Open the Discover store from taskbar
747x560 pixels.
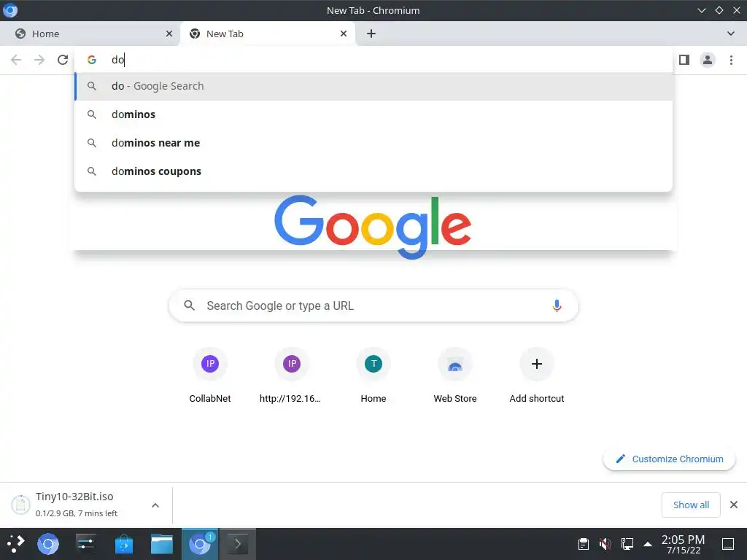click(x=124, y=544)
